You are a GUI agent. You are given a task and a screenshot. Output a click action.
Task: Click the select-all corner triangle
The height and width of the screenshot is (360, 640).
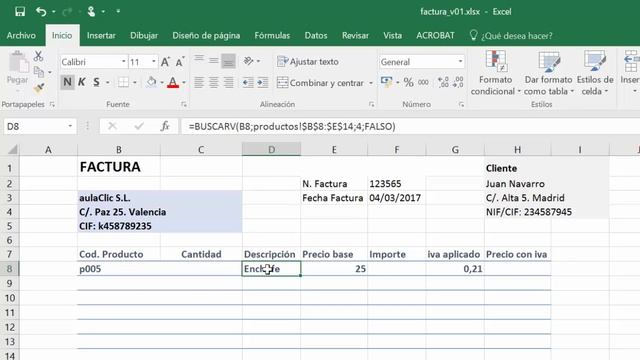[13, 150]
